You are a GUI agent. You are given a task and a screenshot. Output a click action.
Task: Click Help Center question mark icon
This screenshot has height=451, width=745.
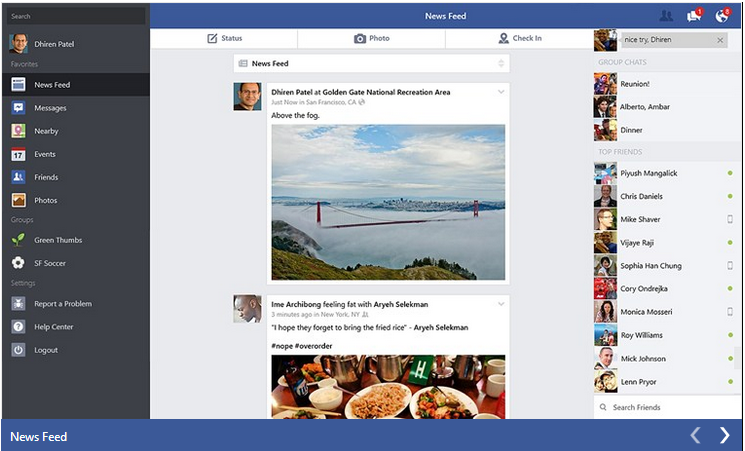tap(19, 326)
